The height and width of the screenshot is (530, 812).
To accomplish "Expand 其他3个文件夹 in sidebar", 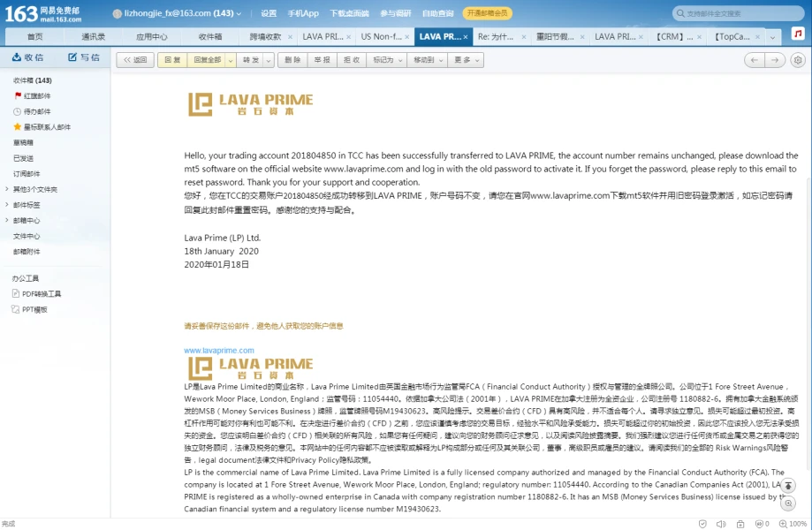I will click(7, 189).
